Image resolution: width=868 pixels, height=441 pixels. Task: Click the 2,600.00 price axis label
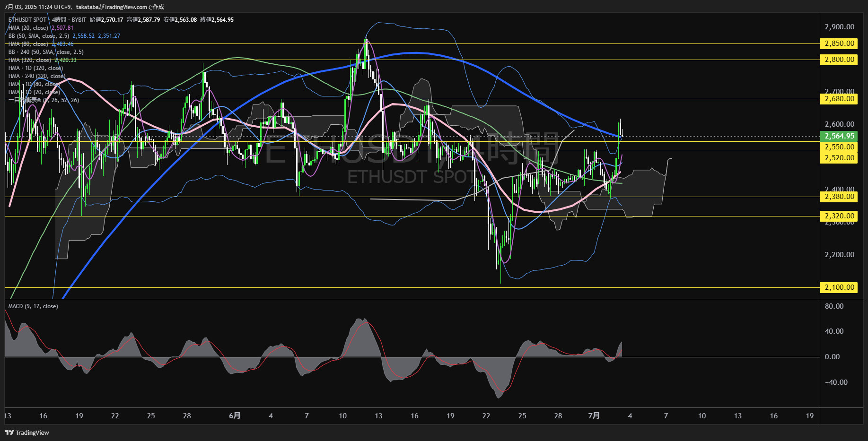(x=839, y=124)
